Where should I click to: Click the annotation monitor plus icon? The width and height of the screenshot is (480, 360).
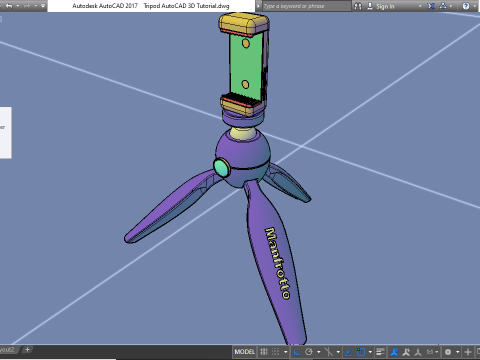click(468, 352)
